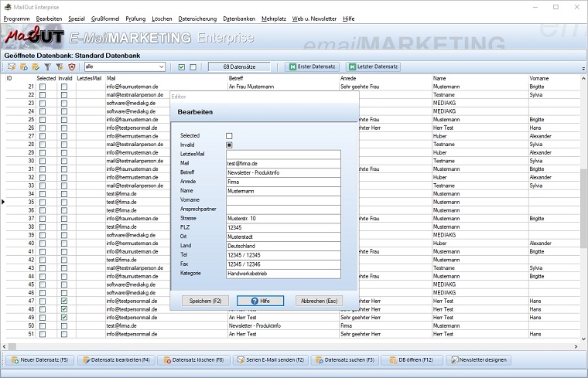
Task: Open the Datenbanken menu
Action: (x=239, y=19)
